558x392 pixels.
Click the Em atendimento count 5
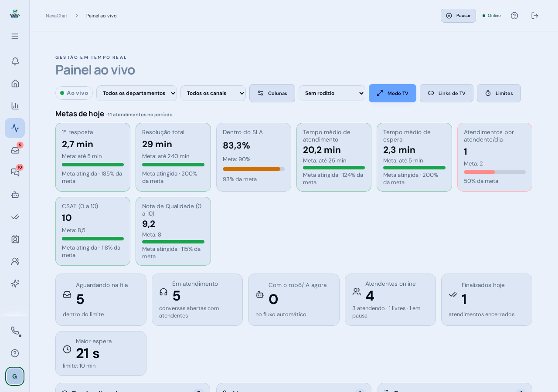176,296
